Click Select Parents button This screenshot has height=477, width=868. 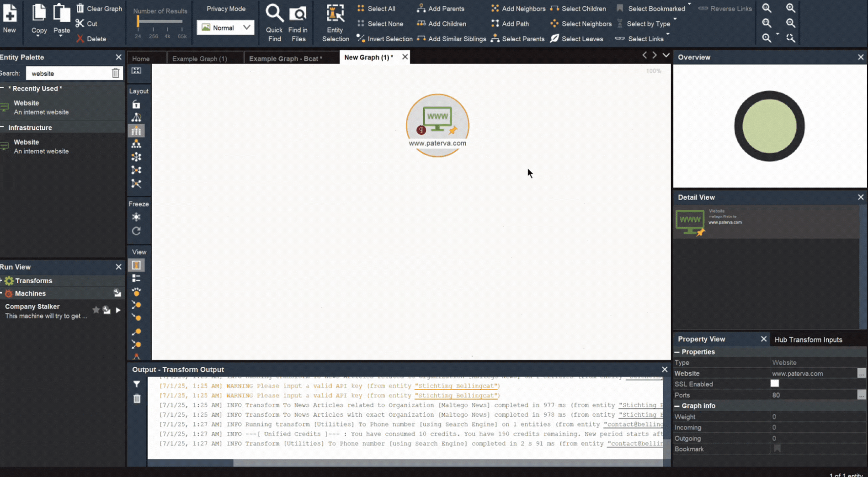click(518, 39)
